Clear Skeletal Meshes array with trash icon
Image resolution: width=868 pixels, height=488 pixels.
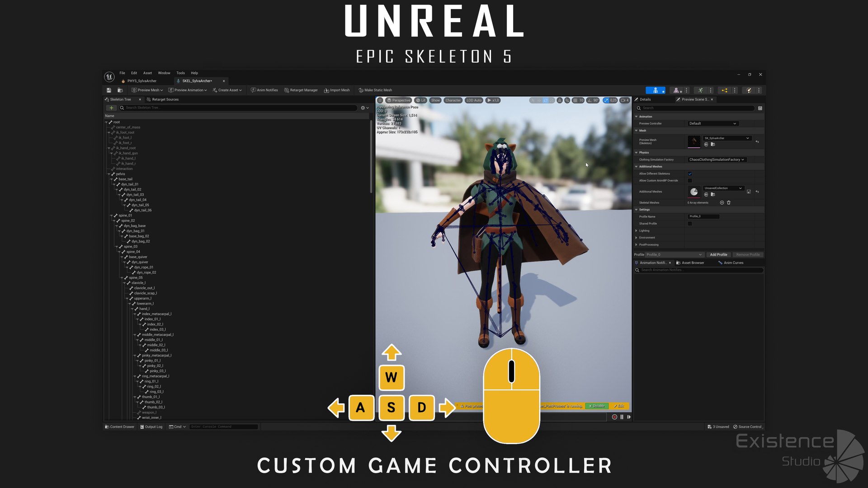coord(729,203)
